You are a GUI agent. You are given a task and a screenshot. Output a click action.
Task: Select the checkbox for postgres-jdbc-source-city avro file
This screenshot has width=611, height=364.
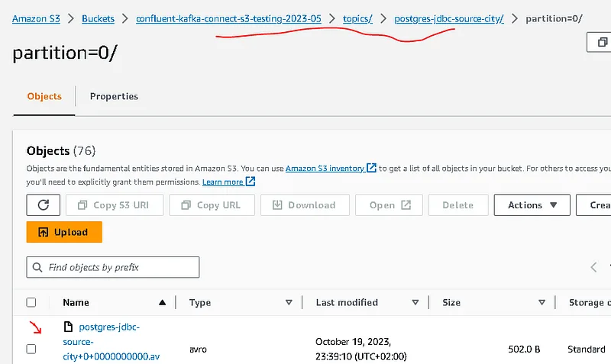[31, 349]
